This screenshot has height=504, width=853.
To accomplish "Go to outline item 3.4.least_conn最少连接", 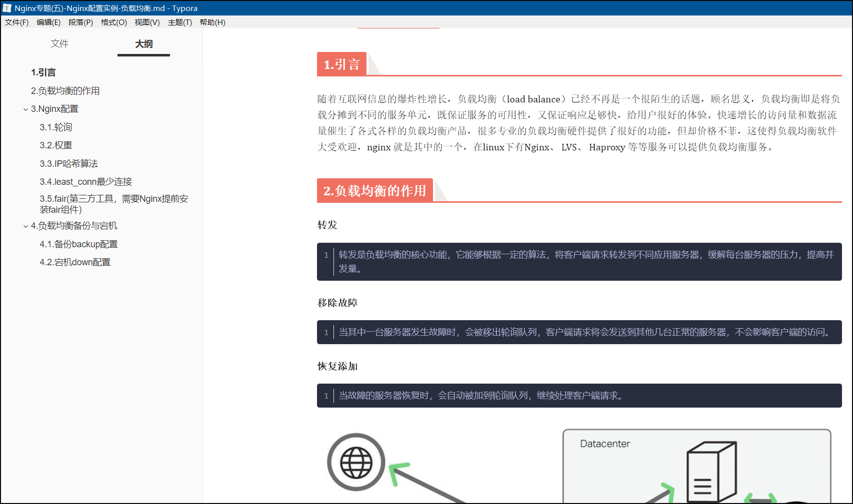I will coord(86,182).
